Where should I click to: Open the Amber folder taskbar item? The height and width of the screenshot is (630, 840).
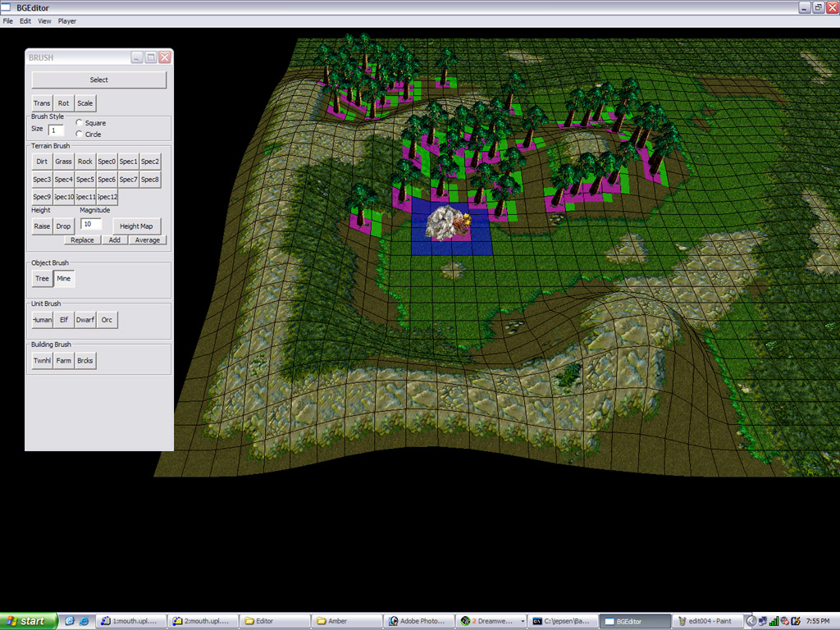[348, 621]
